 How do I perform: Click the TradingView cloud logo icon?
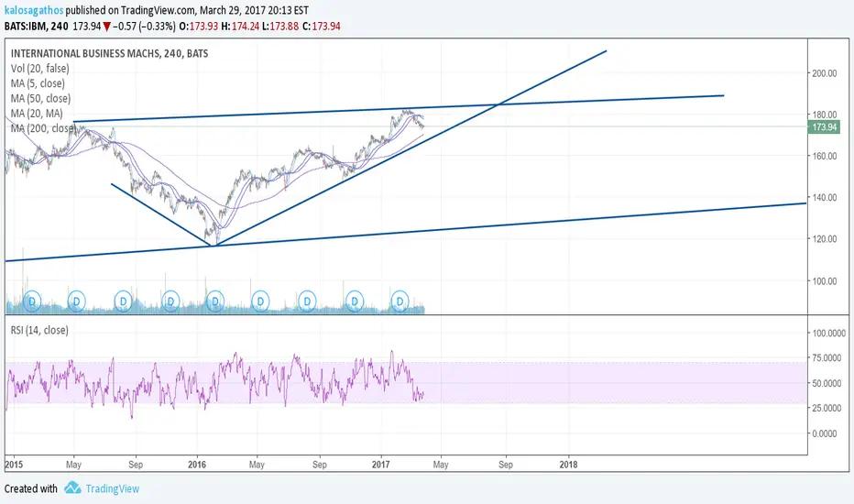(72, 488)
